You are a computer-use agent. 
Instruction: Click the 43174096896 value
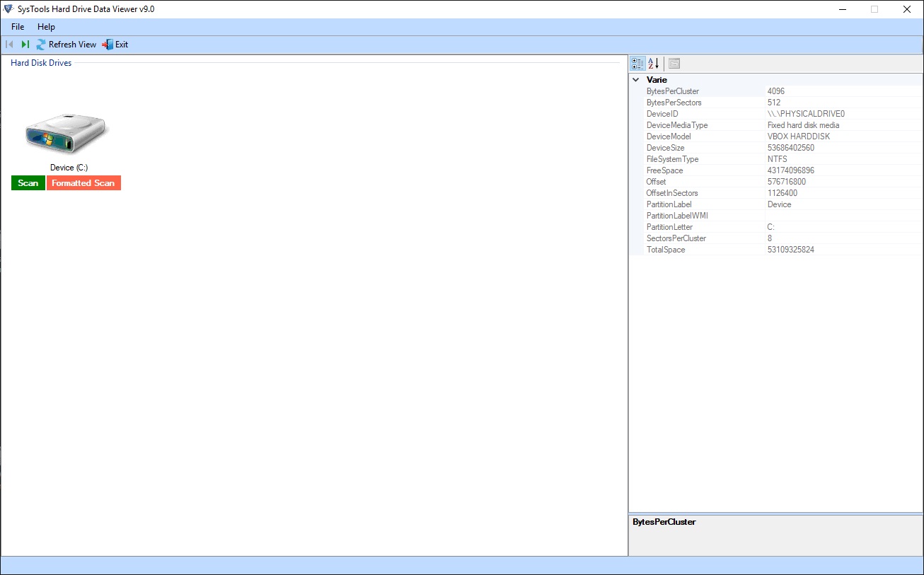(x=791, y=170)
